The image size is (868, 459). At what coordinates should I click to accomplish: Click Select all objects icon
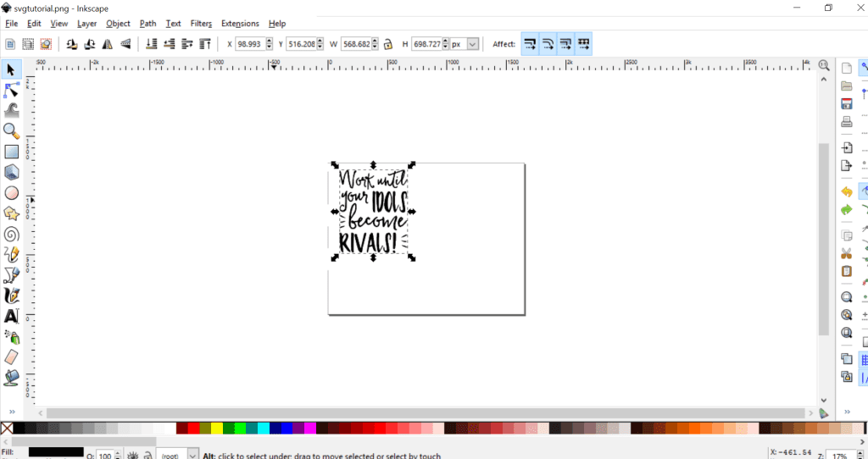tap(10, 44)
